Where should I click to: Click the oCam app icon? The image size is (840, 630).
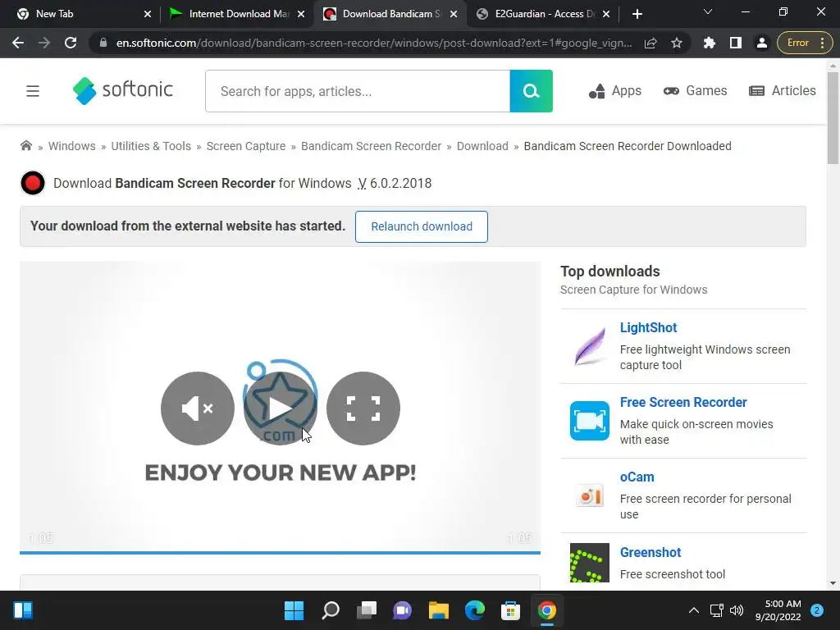pos(589,495)
